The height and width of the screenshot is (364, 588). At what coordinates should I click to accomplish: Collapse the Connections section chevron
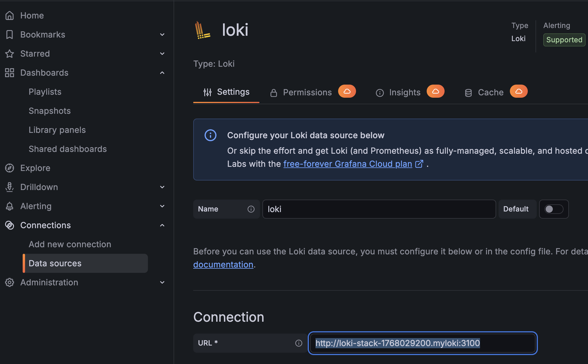[162, 225]
